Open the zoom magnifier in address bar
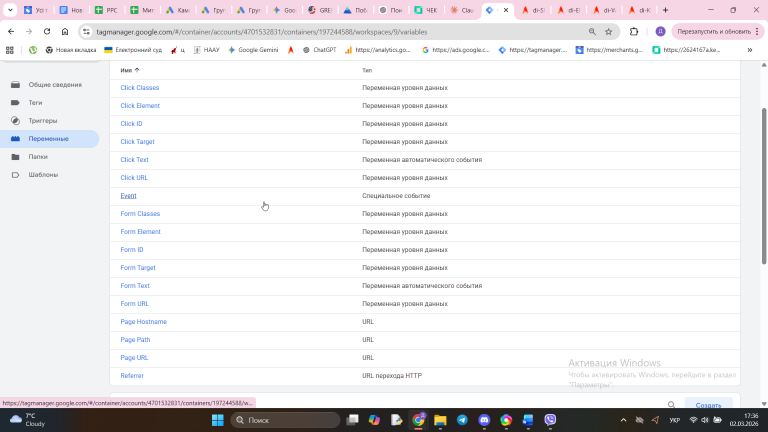This screenshot has height=432, width=768. 592,31
